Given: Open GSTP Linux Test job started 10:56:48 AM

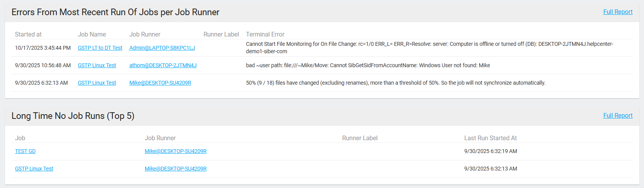Looking at the screenshot, I should point(97,65).
